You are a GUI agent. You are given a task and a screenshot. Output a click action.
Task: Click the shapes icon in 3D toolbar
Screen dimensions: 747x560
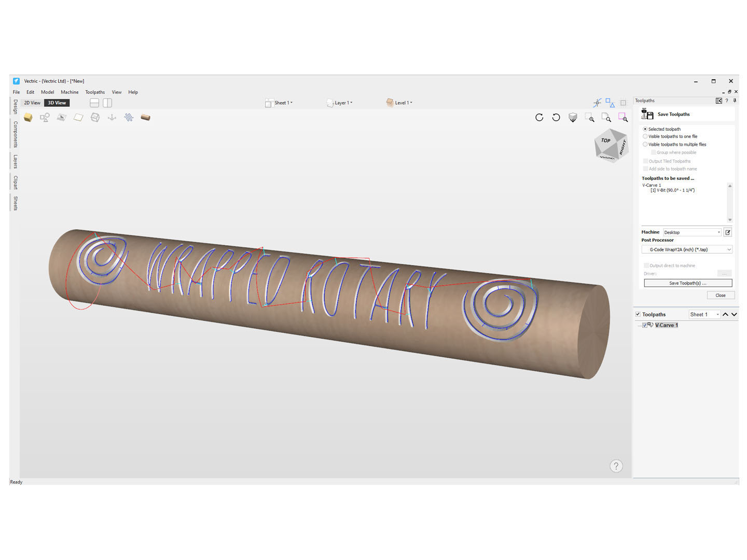tap(45, 118)
